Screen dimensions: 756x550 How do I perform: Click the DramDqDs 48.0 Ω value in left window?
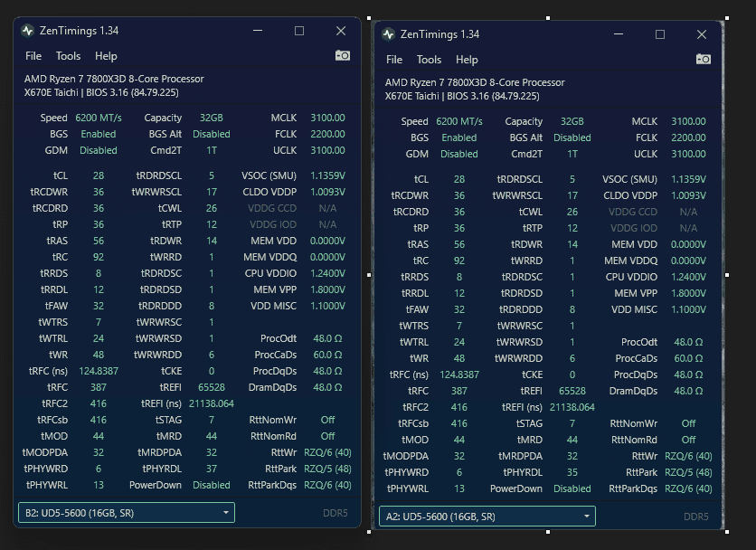[327, 387]
